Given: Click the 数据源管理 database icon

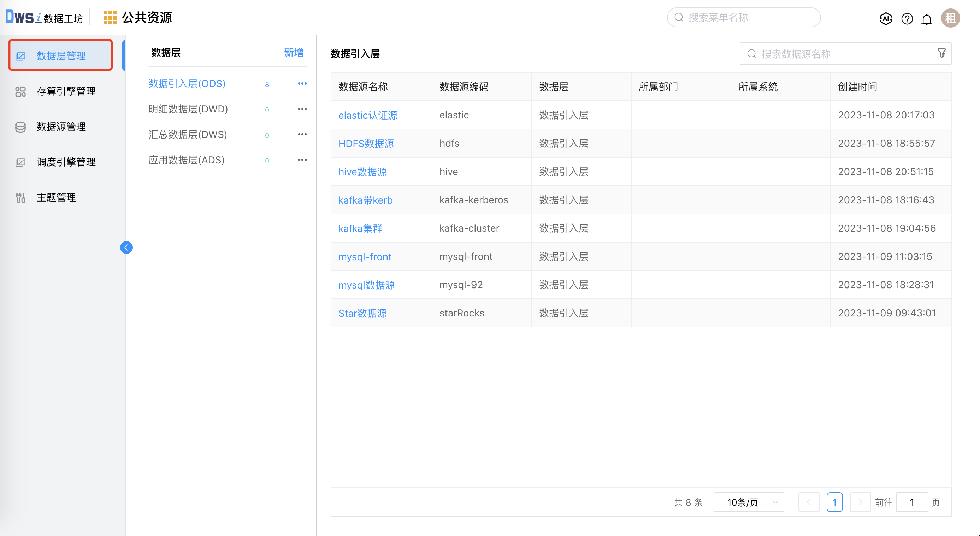Looking at the screenshot, I should tap(20, 127).
